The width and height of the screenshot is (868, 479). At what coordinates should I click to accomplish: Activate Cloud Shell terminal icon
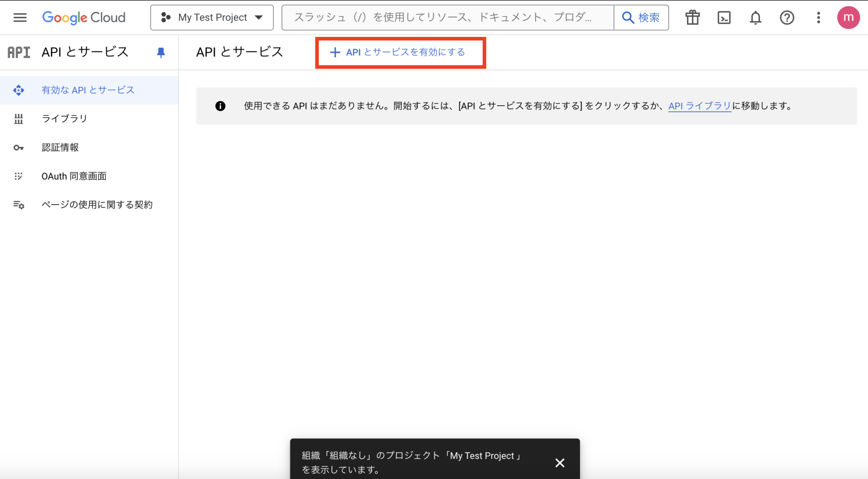(x=724, y=17)
